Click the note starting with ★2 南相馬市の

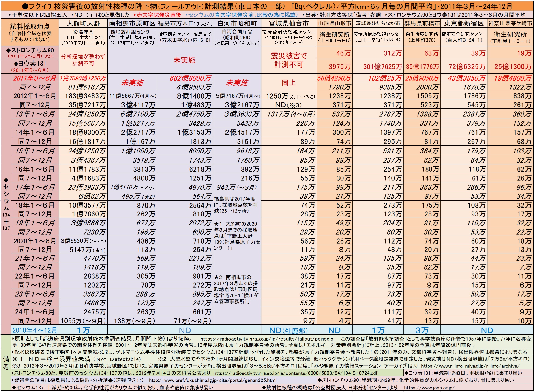(x=237, y=289)
